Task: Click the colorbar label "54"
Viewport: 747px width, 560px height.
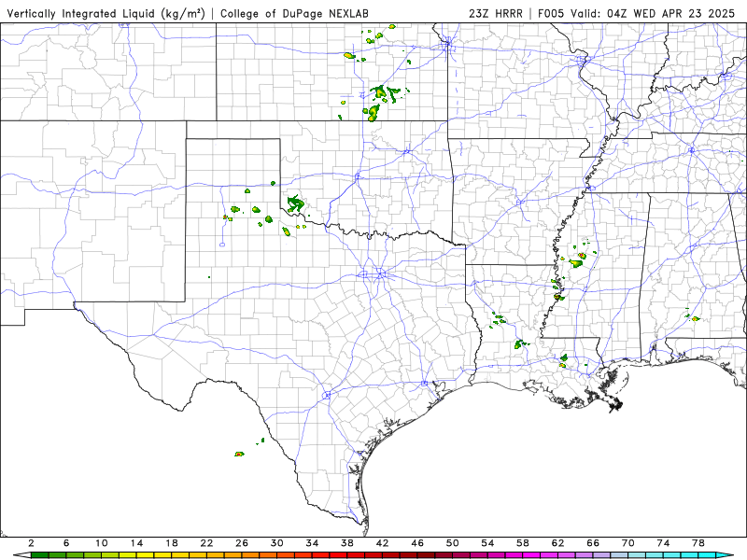Action: tap(487, 543)
